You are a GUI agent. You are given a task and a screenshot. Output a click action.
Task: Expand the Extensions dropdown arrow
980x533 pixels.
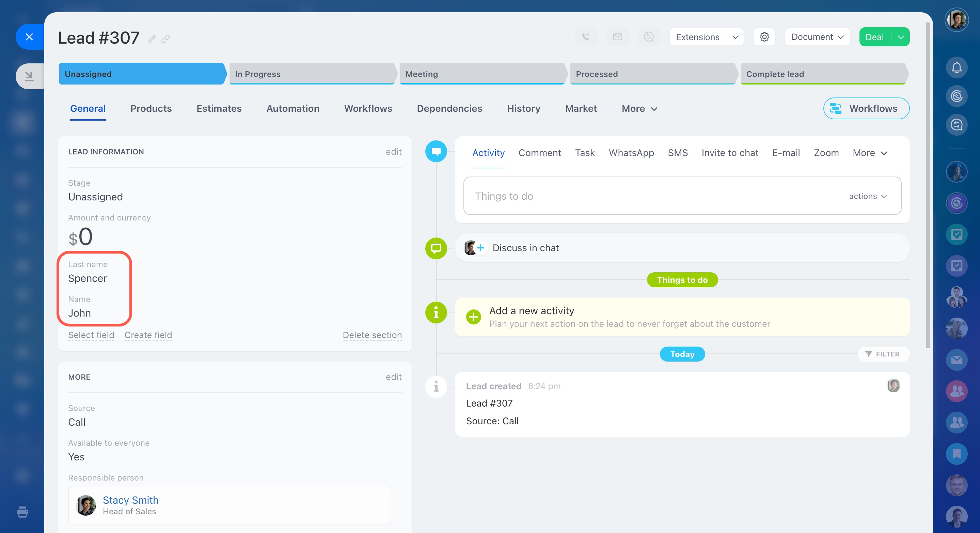[x=735, y=37]
